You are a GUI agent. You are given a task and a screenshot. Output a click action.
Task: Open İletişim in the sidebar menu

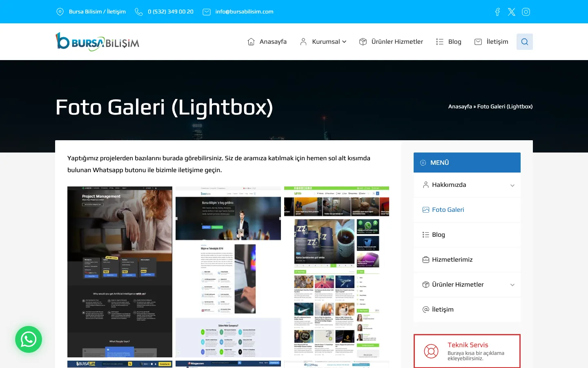(443, 310)
